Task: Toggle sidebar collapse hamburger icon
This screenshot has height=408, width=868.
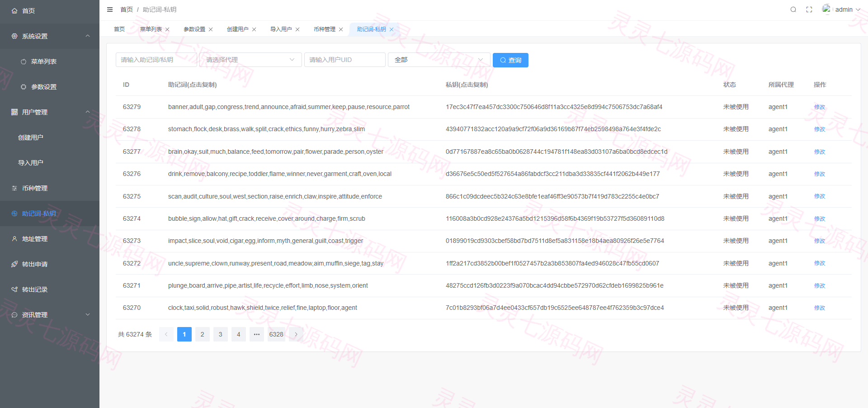Action: click(x=110, y=9)
